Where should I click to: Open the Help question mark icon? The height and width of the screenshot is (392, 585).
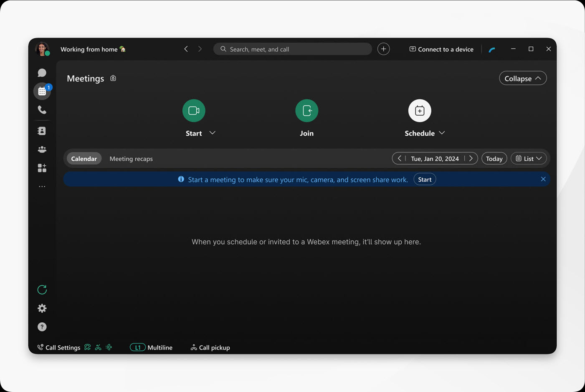point(42,327)
